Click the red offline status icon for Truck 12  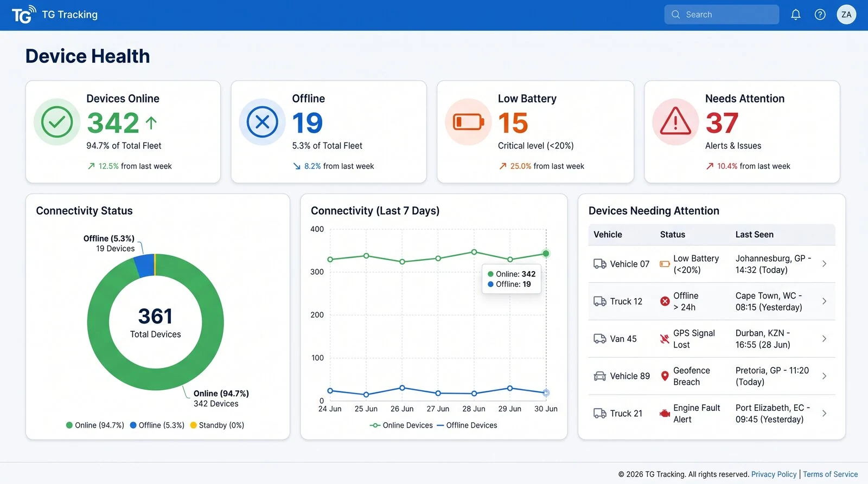665,301
